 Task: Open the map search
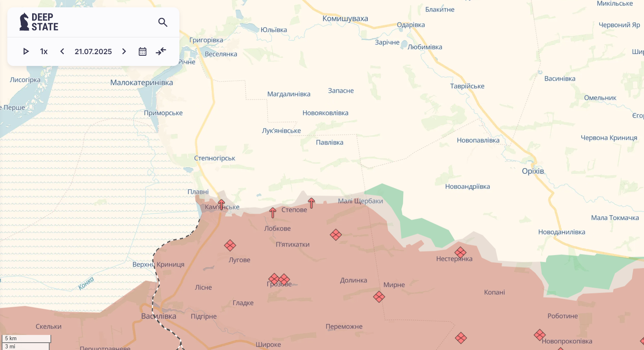[163, 22]
